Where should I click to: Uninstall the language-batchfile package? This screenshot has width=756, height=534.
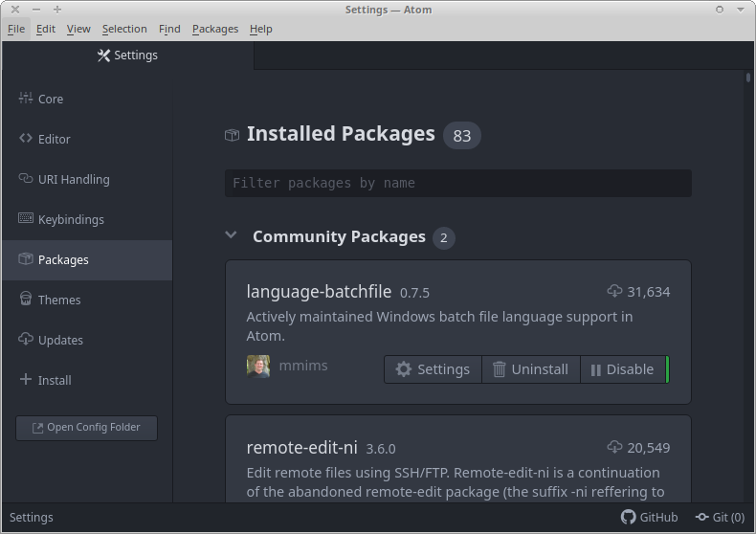(530, 369)
